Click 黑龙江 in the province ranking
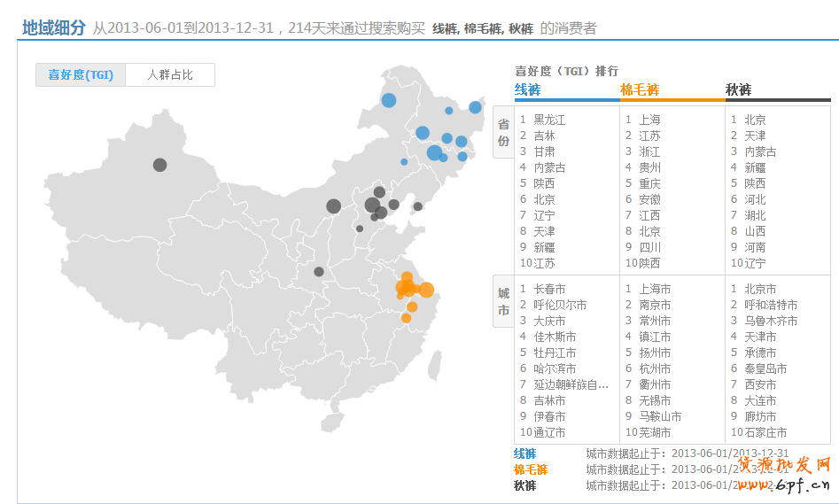 549,120
